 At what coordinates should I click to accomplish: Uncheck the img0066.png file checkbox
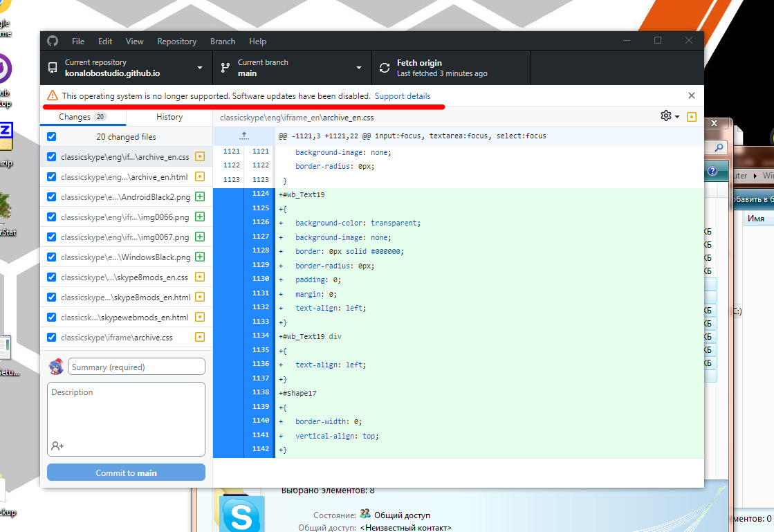coord(52,217)
